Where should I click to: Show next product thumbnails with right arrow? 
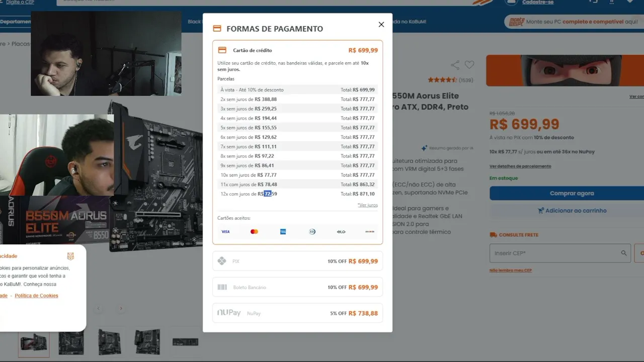121,308
